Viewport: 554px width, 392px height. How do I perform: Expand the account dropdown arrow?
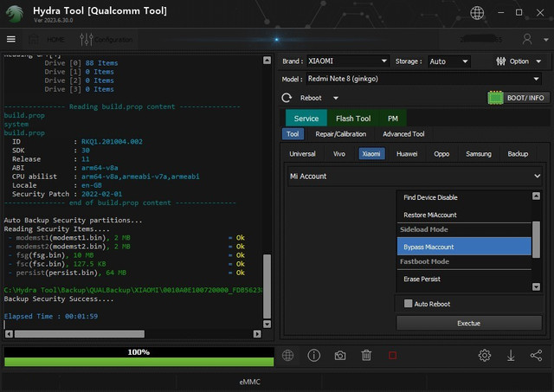(x=545, y=40)
